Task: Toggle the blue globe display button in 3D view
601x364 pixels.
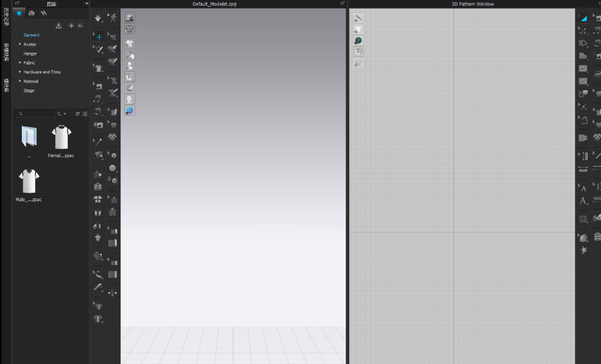Action: click(x=130, y=111)
